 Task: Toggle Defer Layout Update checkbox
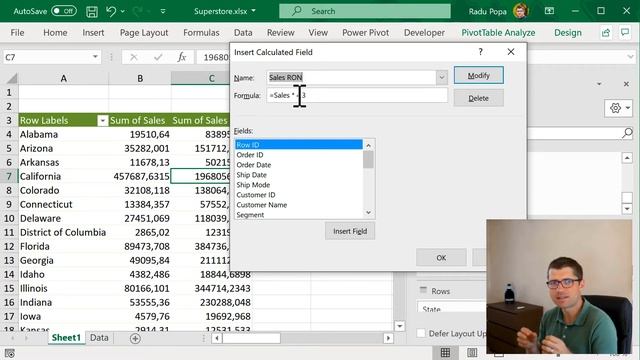pos(421,333)
